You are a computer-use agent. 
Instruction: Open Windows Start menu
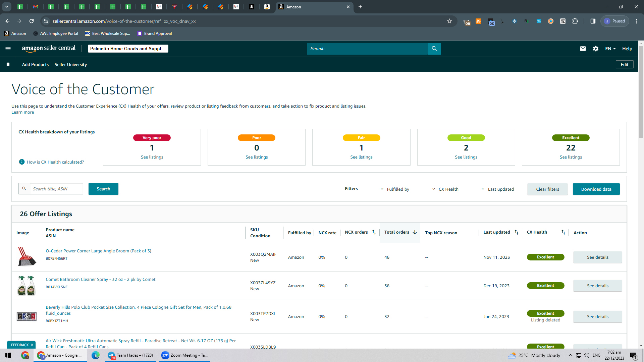pos(8,355)
